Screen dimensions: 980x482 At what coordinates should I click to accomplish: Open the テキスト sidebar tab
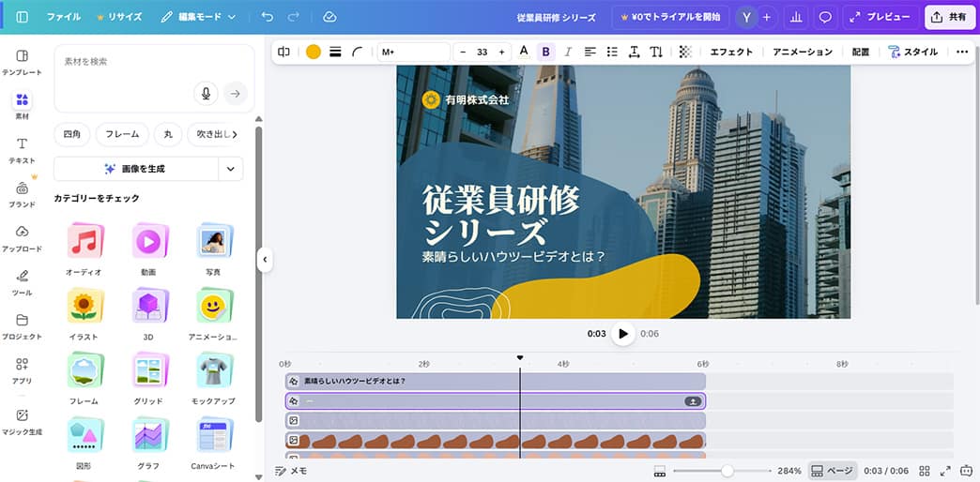coord(22,151)
